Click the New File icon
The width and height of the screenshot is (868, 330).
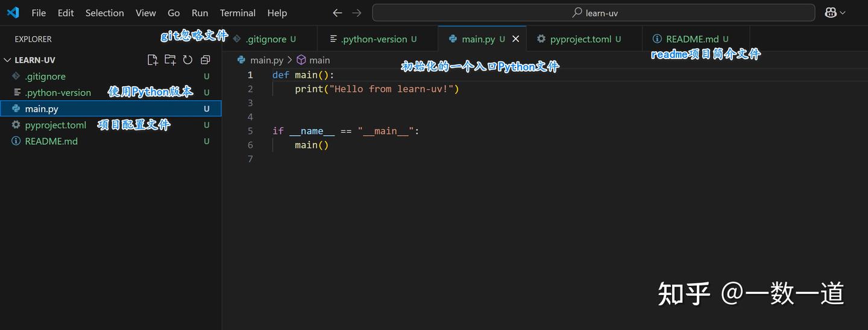(x=153, y=60)
